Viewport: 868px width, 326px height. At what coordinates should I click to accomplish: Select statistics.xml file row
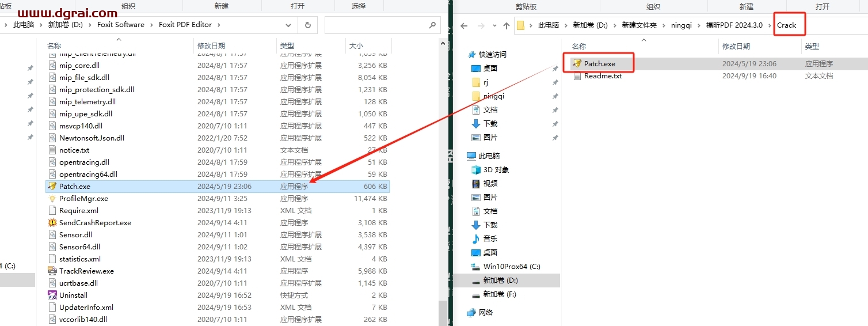[x=218, y=259]
